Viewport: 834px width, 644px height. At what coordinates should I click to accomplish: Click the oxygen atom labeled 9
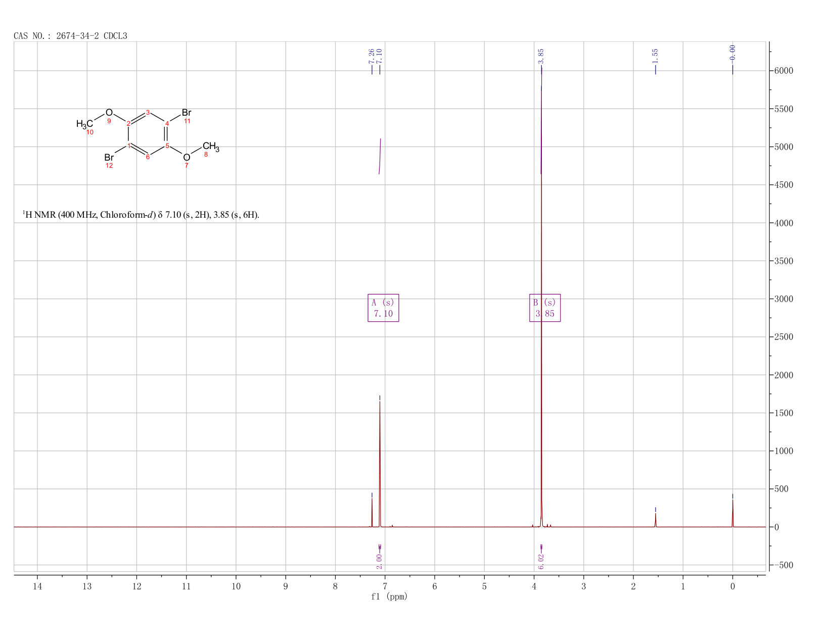[x=109, y=113]
